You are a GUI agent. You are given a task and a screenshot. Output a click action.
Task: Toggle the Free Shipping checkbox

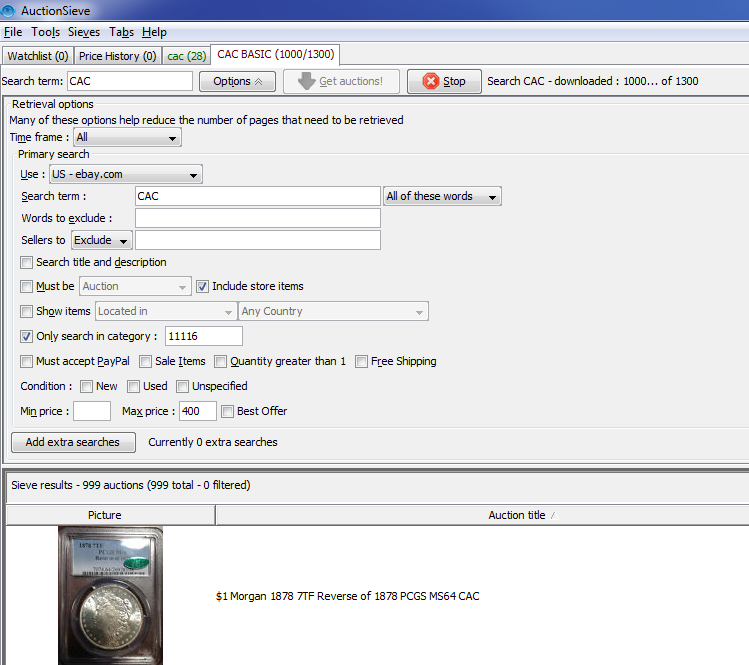click(x=361, y=361)
